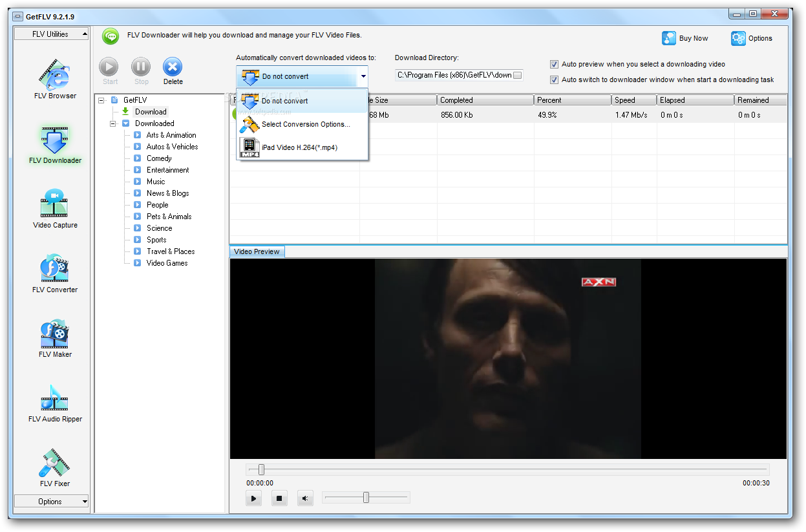Launch the FLV Converter tool

coord(55,273)
